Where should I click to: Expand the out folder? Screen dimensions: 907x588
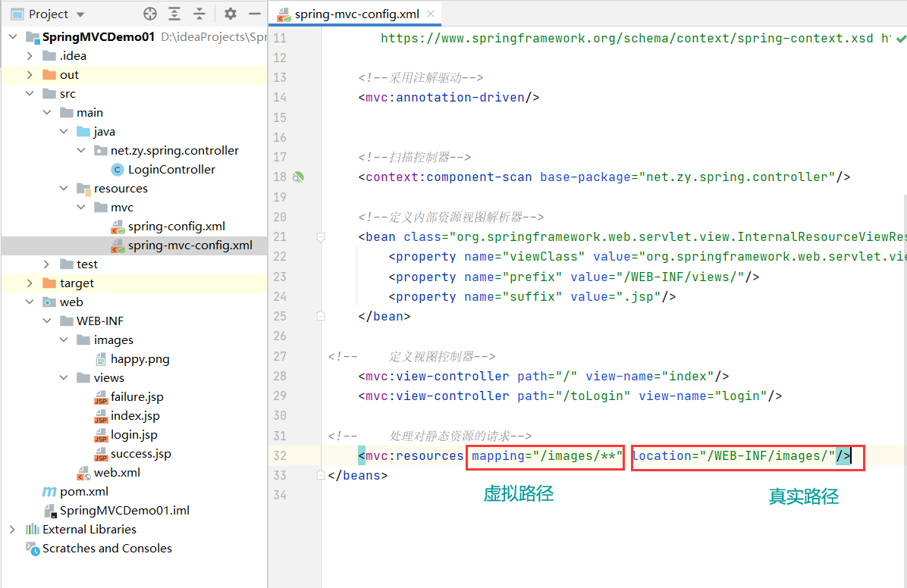pos(30,74)
